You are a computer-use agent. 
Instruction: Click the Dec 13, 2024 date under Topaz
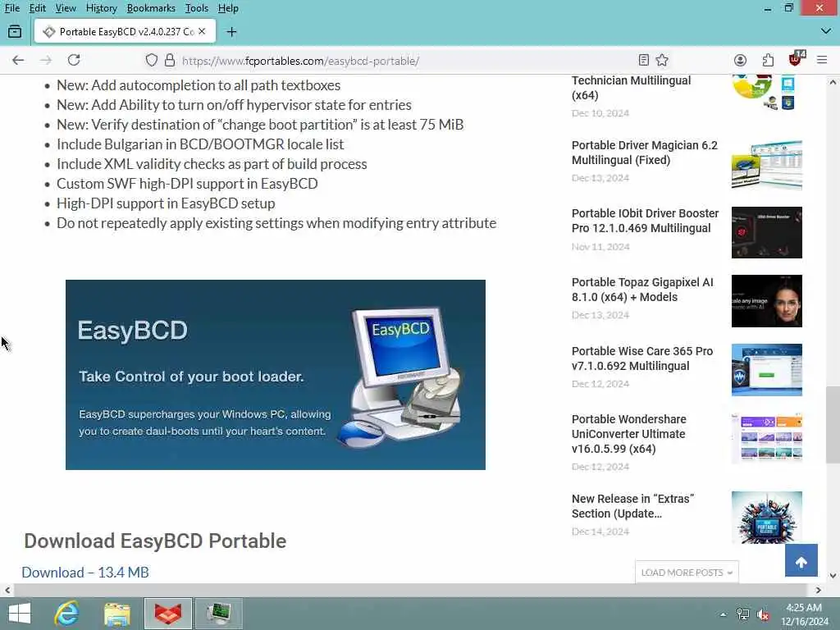[600, 315]
